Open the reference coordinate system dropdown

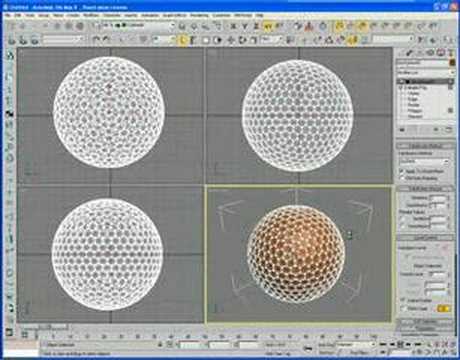click(x=271, y=40)
